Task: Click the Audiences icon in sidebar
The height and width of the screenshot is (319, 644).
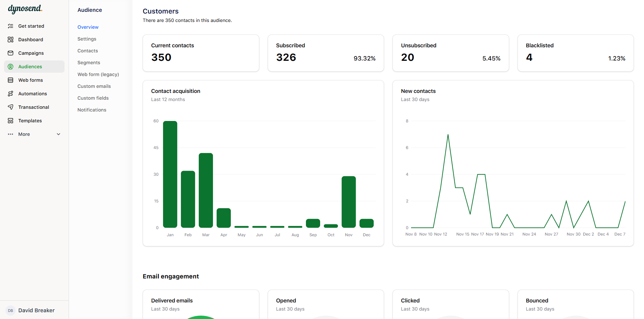Action: point(10,66)
